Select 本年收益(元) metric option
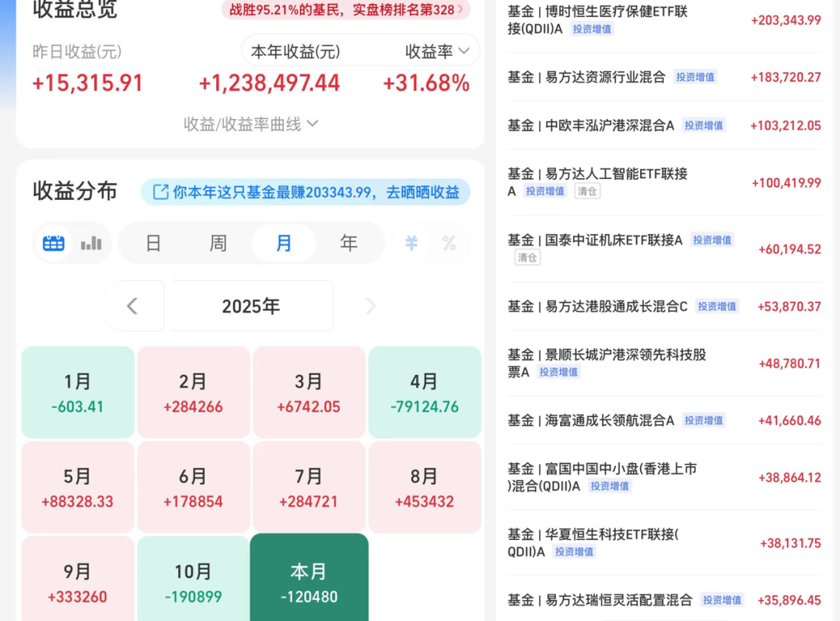This screenshot has width=840, height=621. 295,52
